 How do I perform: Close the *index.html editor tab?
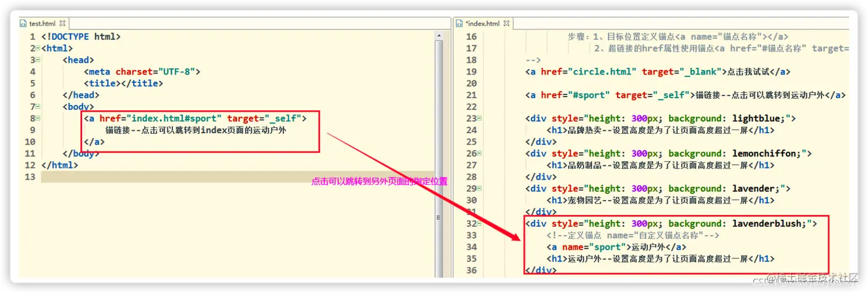pyautogui.click(x=507, y=24)
